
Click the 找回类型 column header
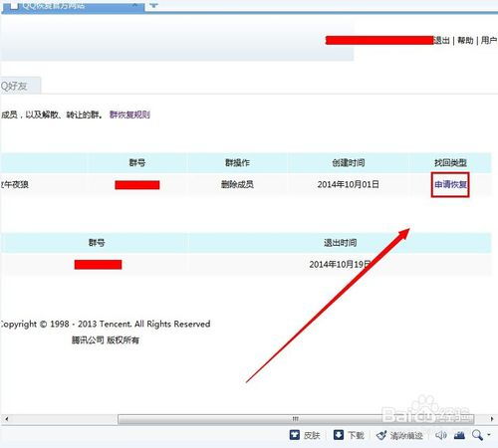click(450, 162)
